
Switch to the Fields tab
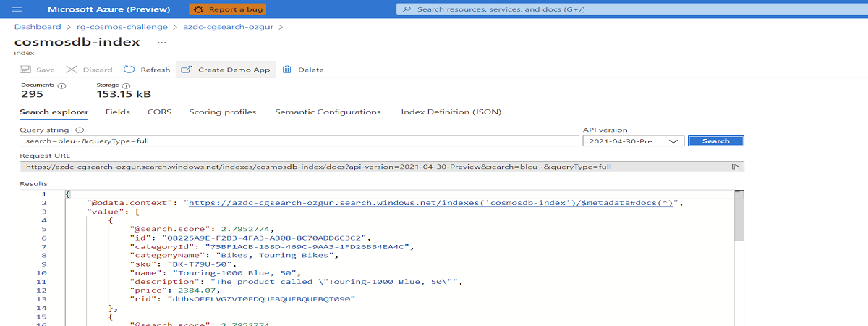(118, 112)
